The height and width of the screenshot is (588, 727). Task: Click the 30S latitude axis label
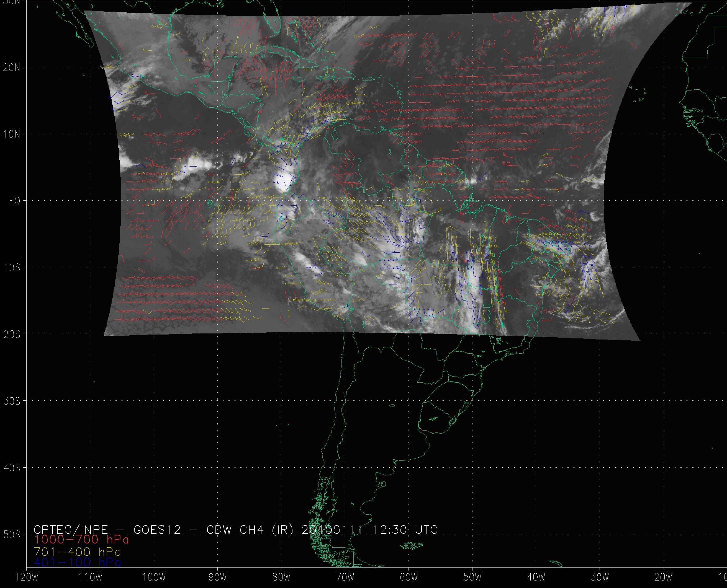(12, 401)
